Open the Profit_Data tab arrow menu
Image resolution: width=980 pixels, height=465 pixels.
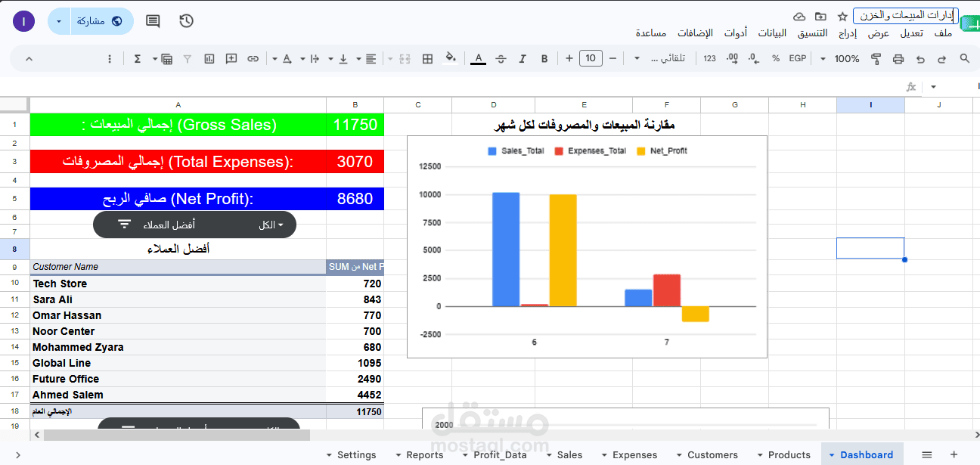465,455
